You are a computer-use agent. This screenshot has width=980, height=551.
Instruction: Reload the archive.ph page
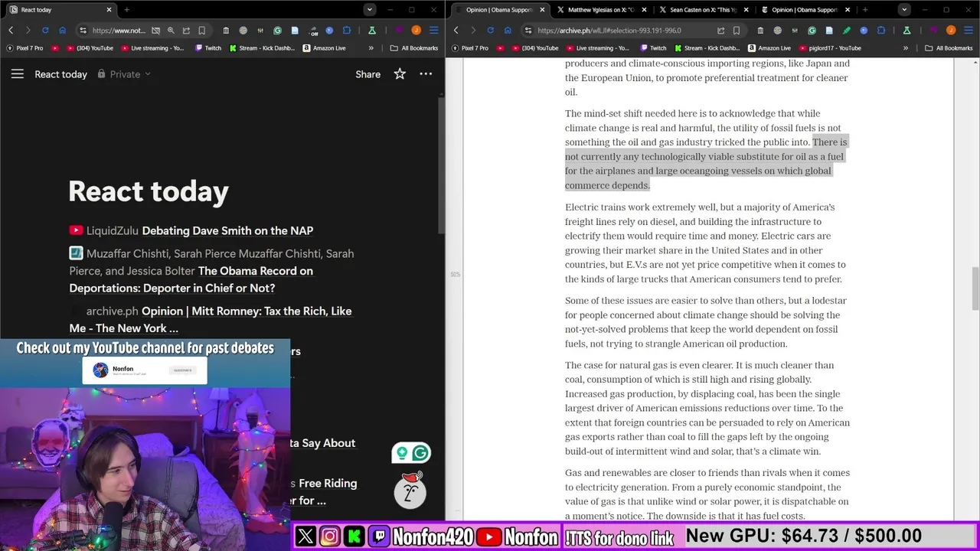click(490, 31)
